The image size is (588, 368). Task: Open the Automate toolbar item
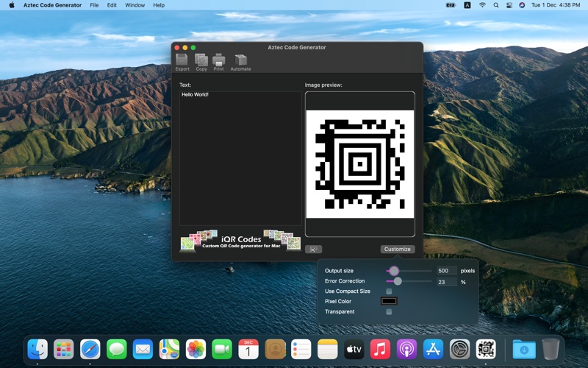coord(240,63)
